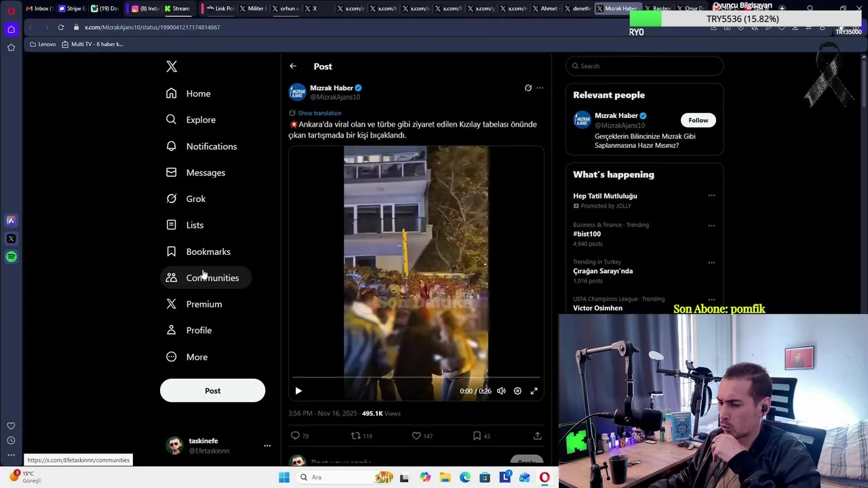Click the video progress bar
Viewport: 868px width, 488px height.
click(416, 378)
